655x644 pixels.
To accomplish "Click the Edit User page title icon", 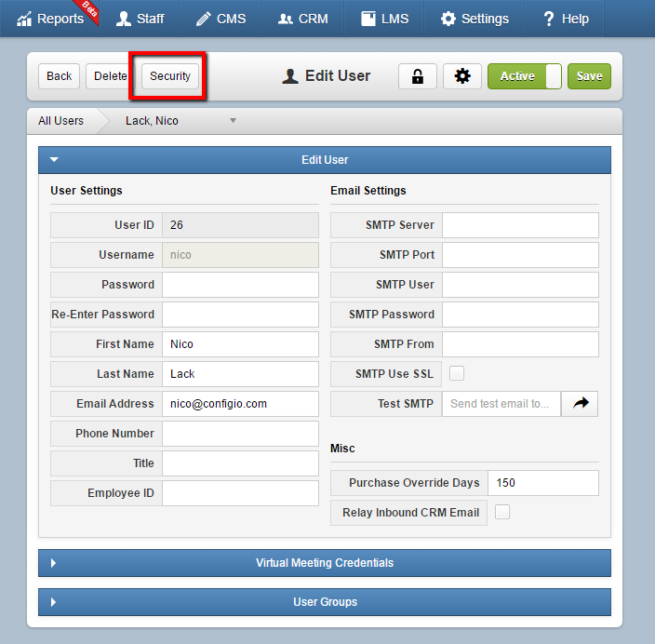I will point(290,76).
